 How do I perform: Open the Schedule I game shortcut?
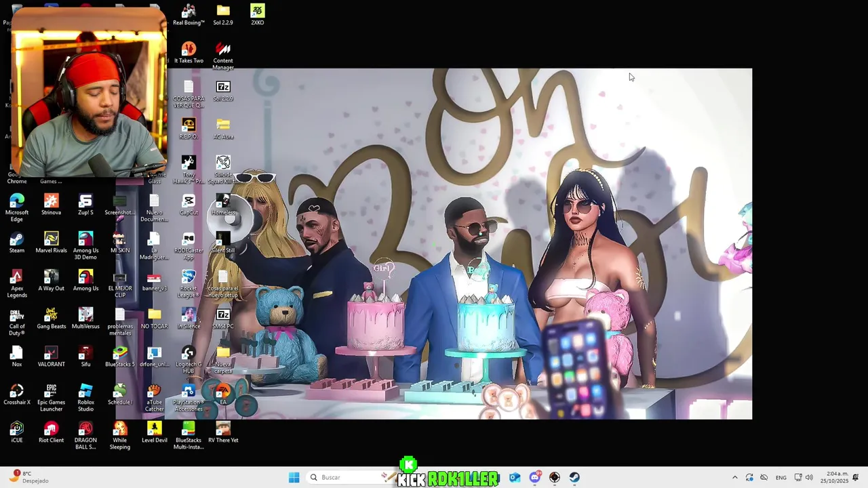point(120,394)
